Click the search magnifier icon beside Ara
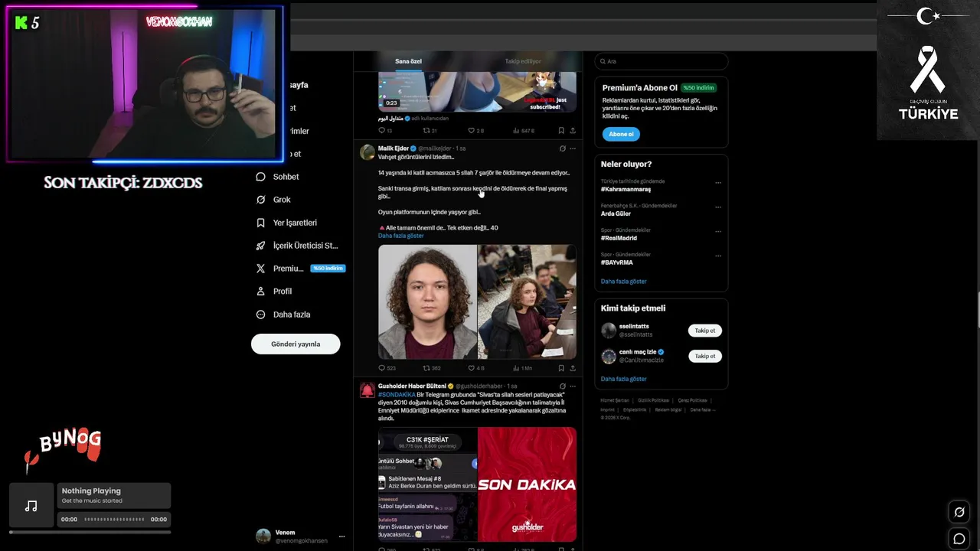 pos(603,61)
